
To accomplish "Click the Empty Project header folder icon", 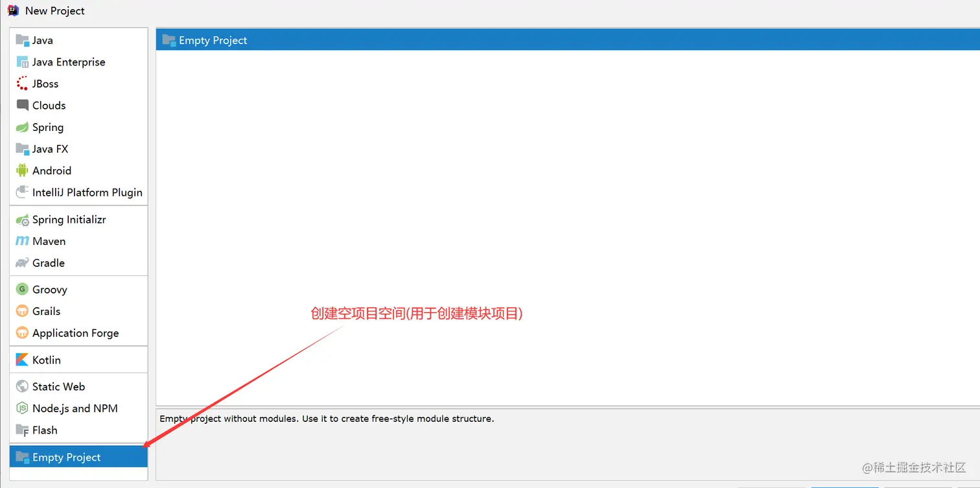I will click(x=169, y=40).
